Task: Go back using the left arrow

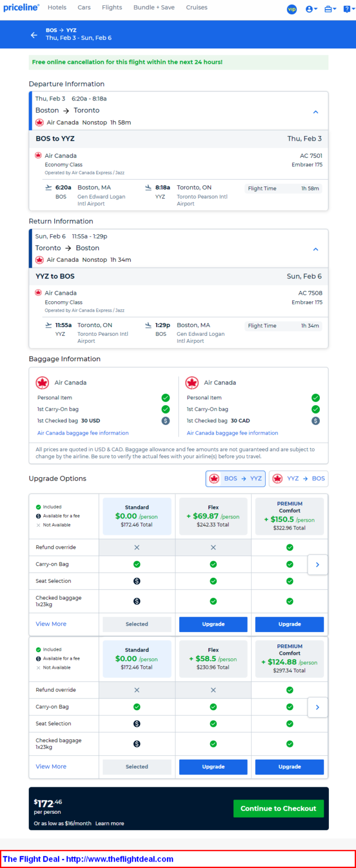Action: click(34, 35)
